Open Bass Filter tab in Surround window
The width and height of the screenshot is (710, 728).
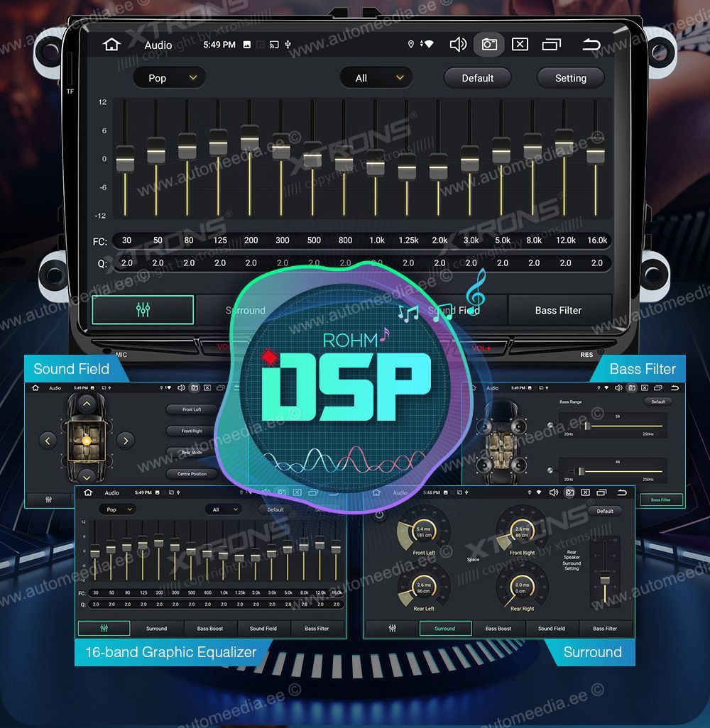tap(605, 628)
